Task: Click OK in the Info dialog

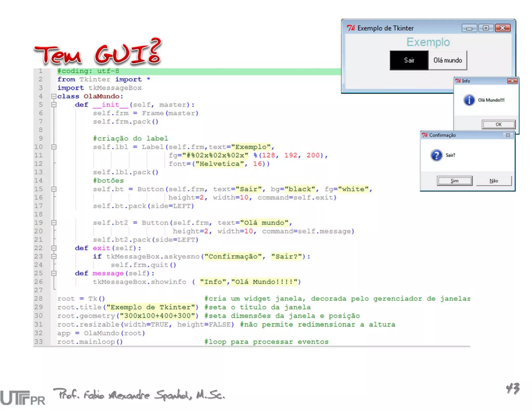Action: 498,124
